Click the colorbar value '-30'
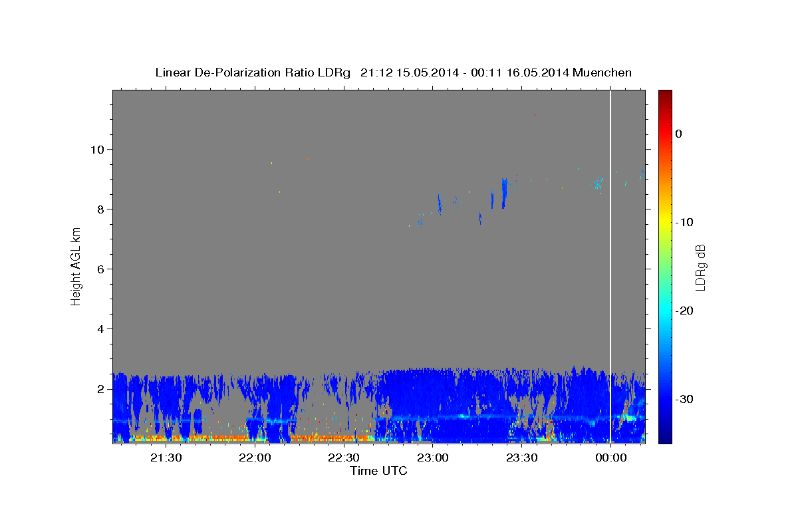798x532 pixels. (x=684, y=399)
